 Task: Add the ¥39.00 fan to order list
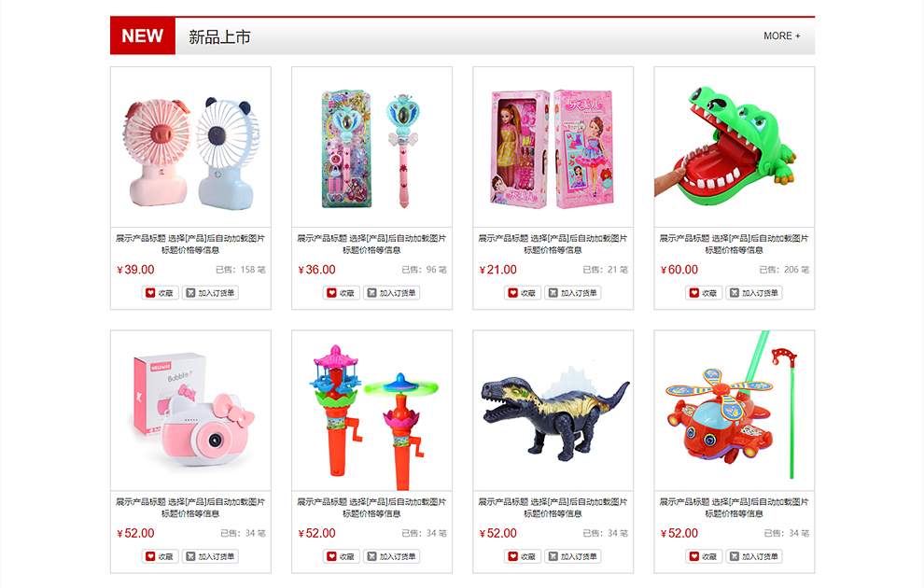pos(210,293)
